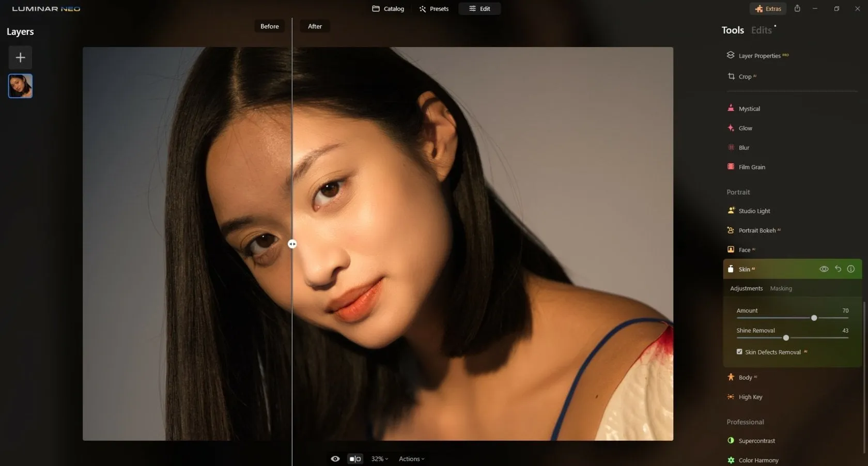Open the Supercontrast tool
Viewport: 868px width, 466px height.
click(756, 441)
